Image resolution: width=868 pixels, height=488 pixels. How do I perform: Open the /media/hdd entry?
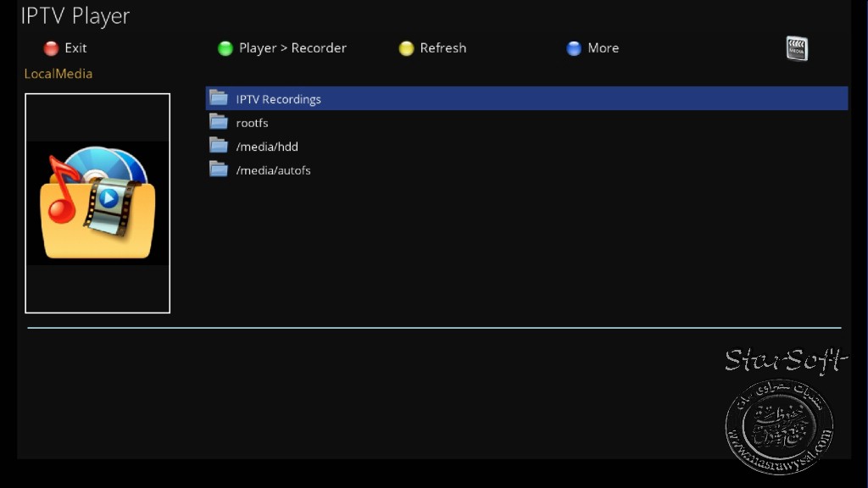[526, 146]
